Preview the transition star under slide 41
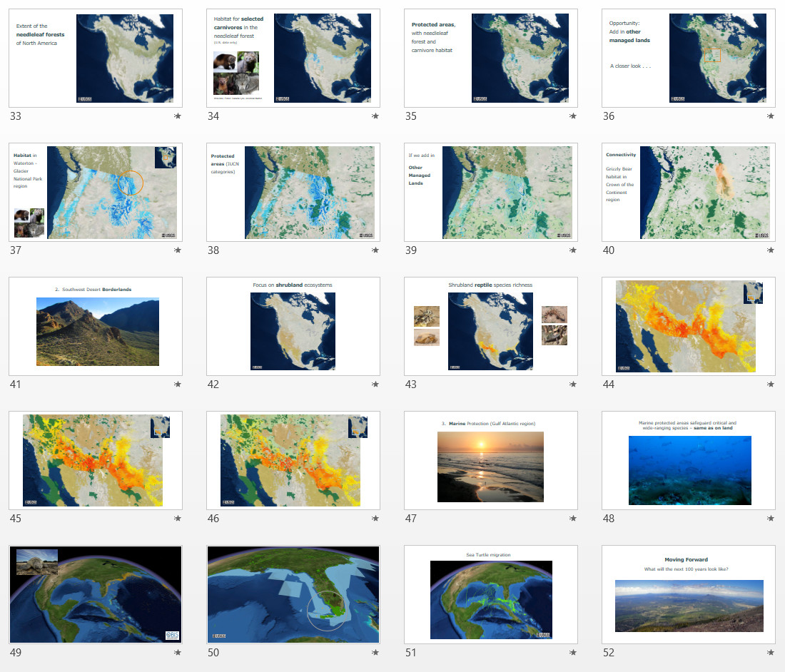Viewport: 785px width, 672px height. tap(177, 385)
